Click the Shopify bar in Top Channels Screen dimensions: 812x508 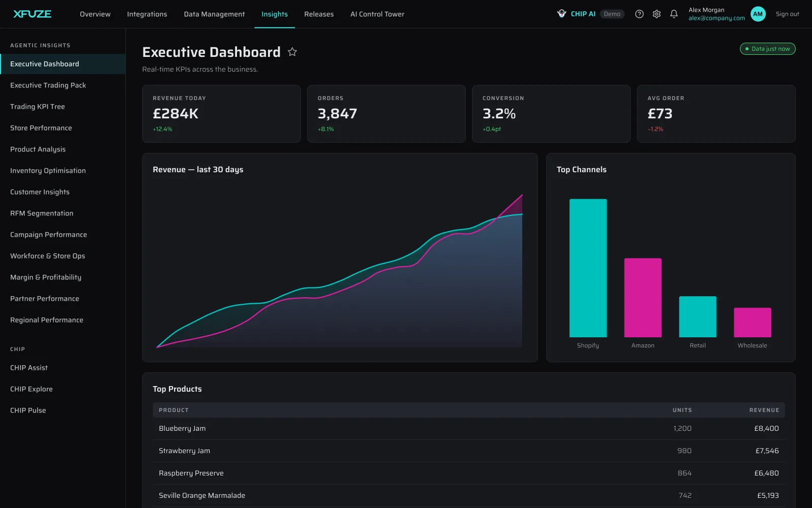(x=588, y=268)
